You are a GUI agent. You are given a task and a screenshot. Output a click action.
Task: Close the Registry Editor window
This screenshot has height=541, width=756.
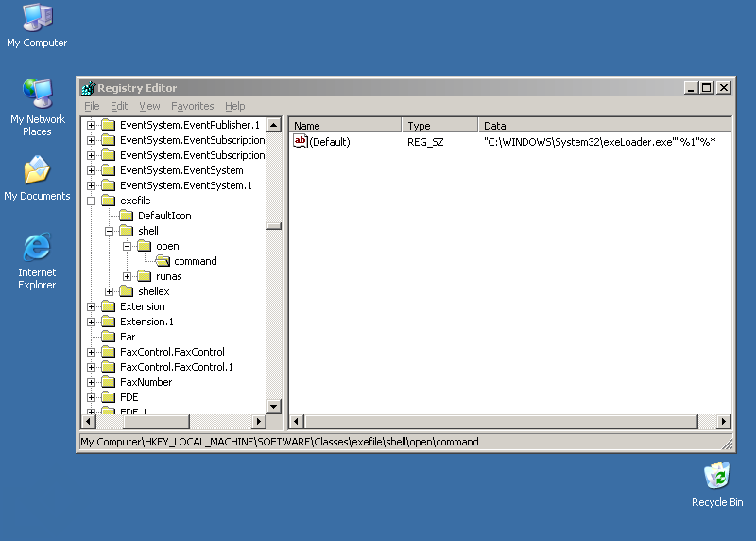pos(724,88)
